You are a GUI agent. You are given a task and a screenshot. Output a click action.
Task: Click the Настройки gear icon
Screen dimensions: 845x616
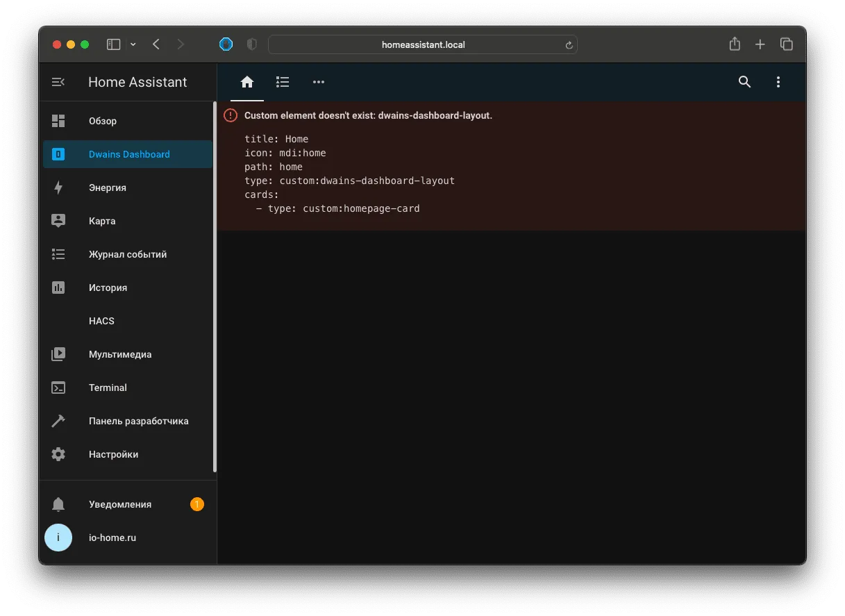58,454
